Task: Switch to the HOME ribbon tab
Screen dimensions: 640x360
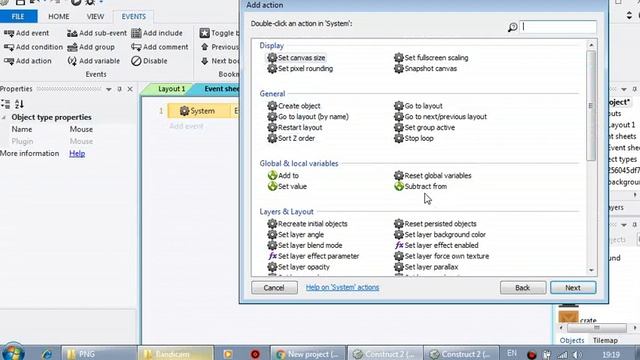Action: pos(59,17)
